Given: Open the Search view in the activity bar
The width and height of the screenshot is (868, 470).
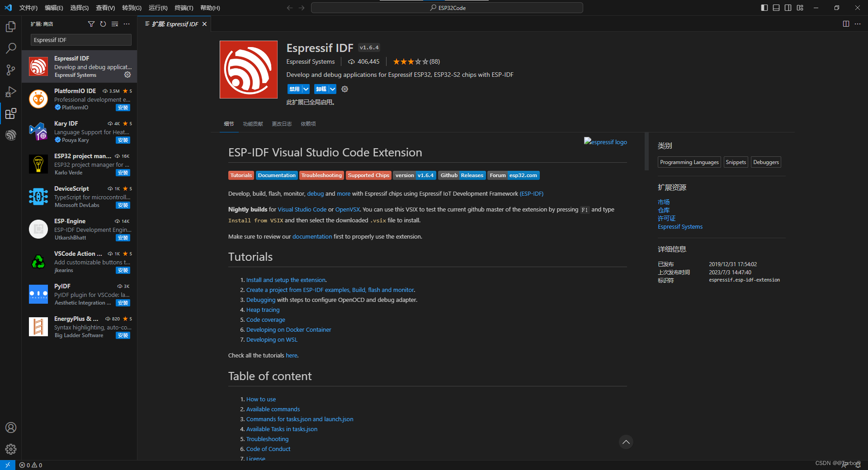Looking at the screenshot, I should [x=10, y=48].
